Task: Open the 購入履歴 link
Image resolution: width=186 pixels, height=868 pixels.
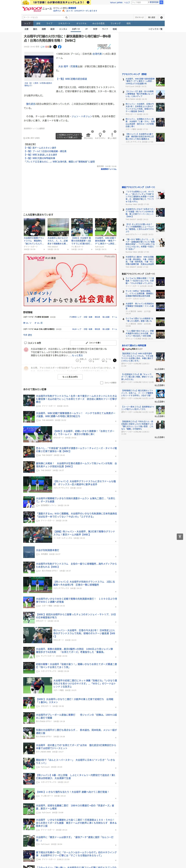Action: click(152, 18)
